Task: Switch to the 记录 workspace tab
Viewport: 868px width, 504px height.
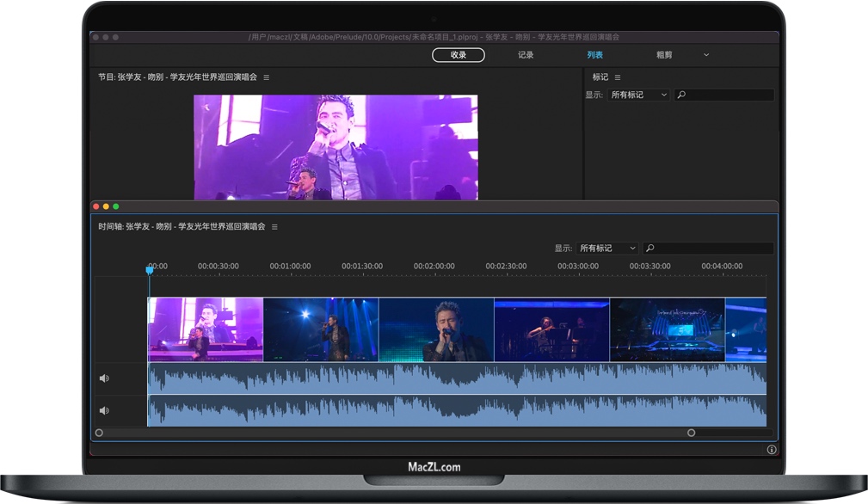Action: tap(525, 54)
